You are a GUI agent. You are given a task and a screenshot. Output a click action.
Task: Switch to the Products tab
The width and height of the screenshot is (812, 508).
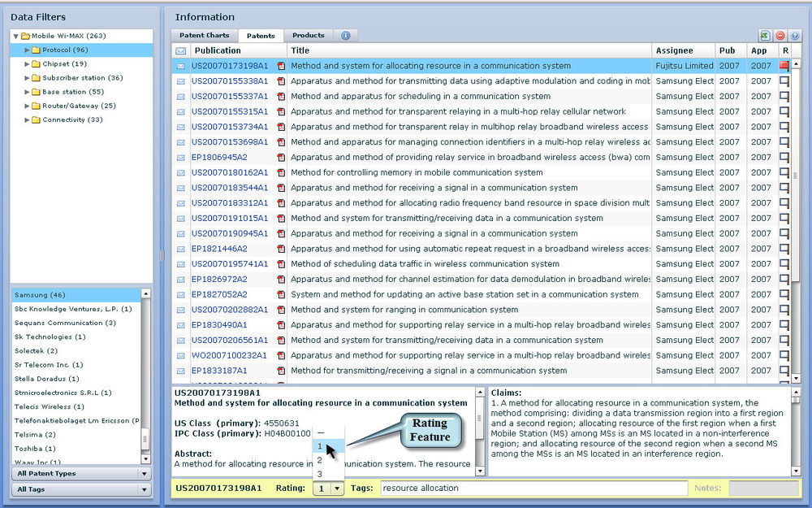pyautogui.click(x=309, y=36)
